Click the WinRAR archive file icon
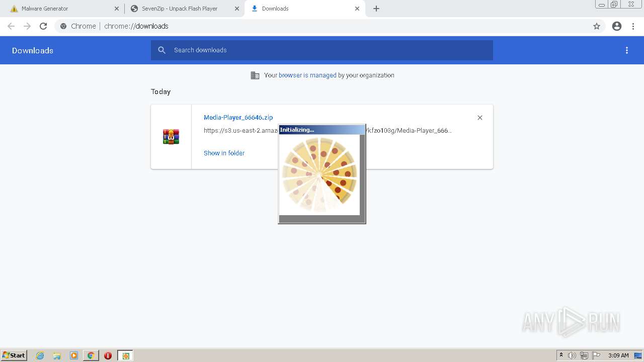Viewport: 644px width, 362px height. (171, 137)
